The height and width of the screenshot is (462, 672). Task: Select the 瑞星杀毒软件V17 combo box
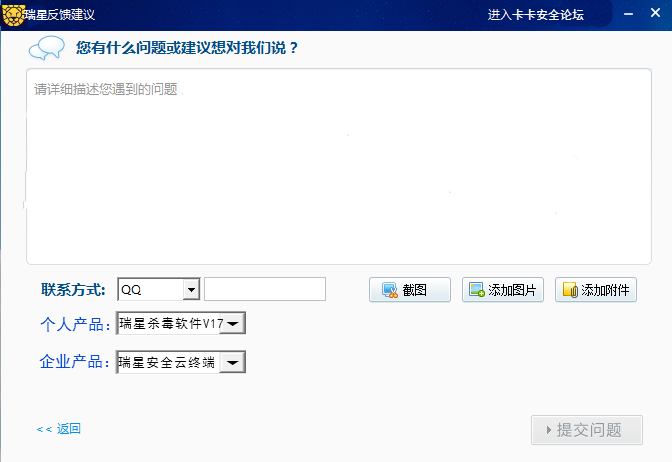180,323
